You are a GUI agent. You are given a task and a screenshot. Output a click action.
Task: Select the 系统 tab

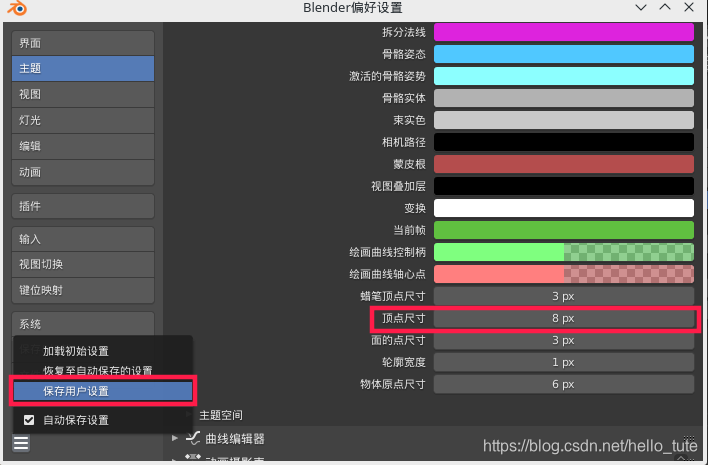coord(83,324)
